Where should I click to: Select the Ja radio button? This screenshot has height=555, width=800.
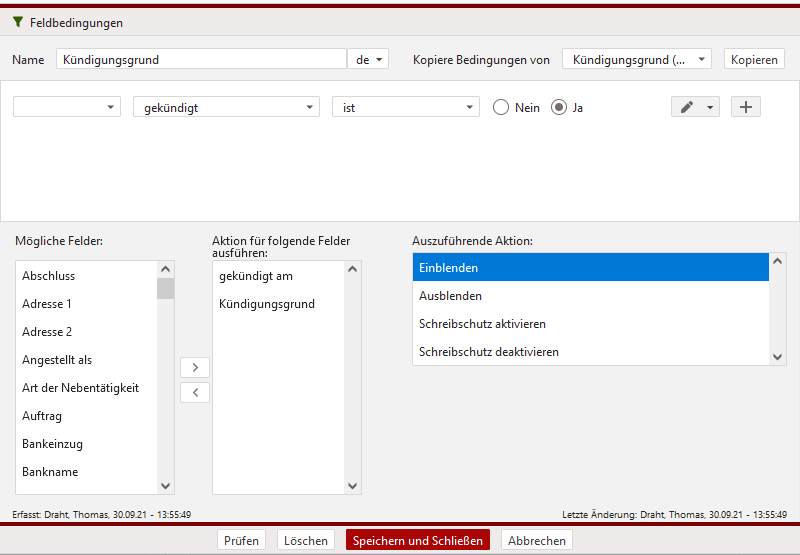[x=559, y=107]
